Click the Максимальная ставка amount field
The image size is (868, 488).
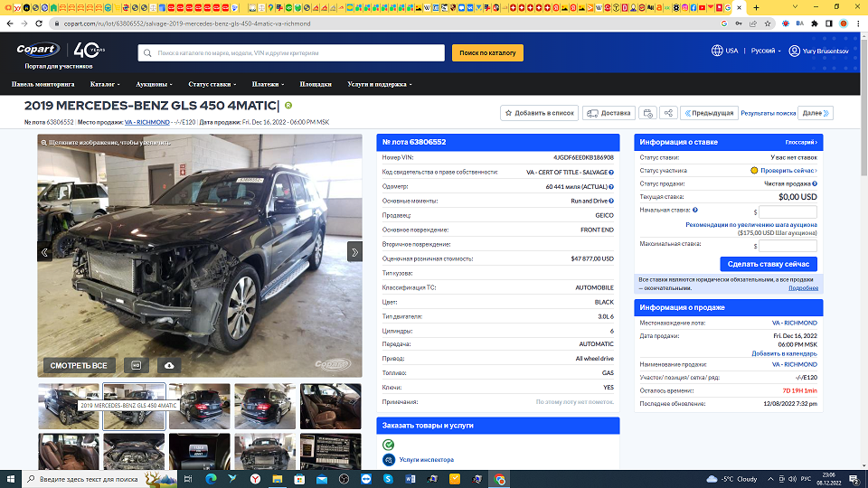click(788, 246)
